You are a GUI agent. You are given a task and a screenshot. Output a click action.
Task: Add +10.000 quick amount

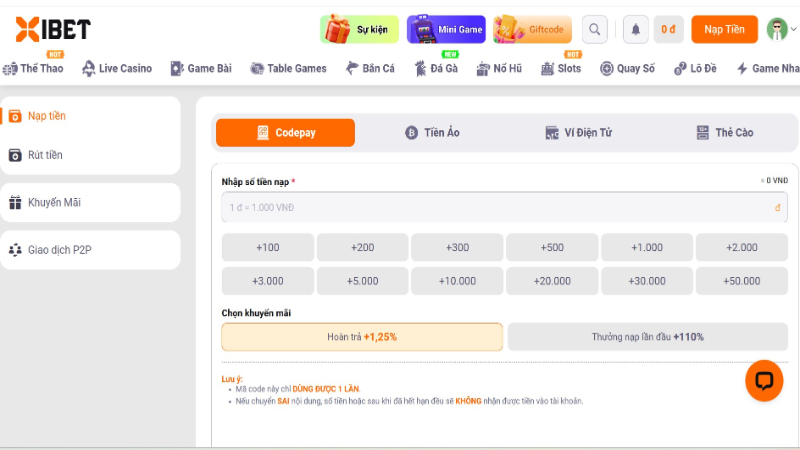tap(458, 281)
